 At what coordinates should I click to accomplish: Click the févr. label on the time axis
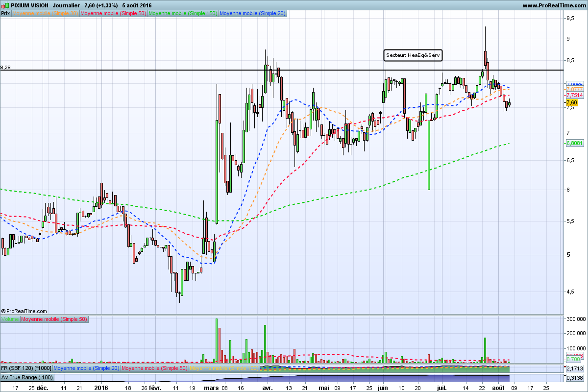(155, 387)
